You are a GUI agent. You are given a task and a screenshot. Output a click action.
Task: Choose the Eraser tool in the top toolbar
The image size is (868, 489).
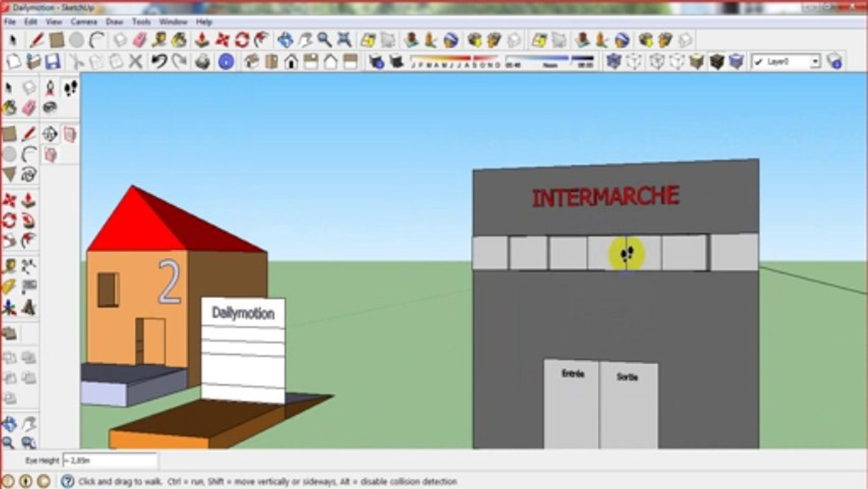click(x=140, y=40)
